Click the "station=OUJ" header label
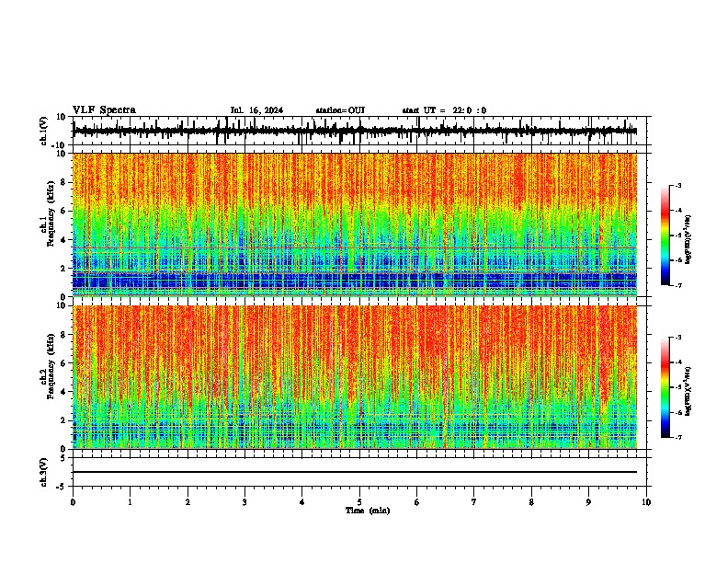The image size is (728, 563). click(x=340, y=110)
